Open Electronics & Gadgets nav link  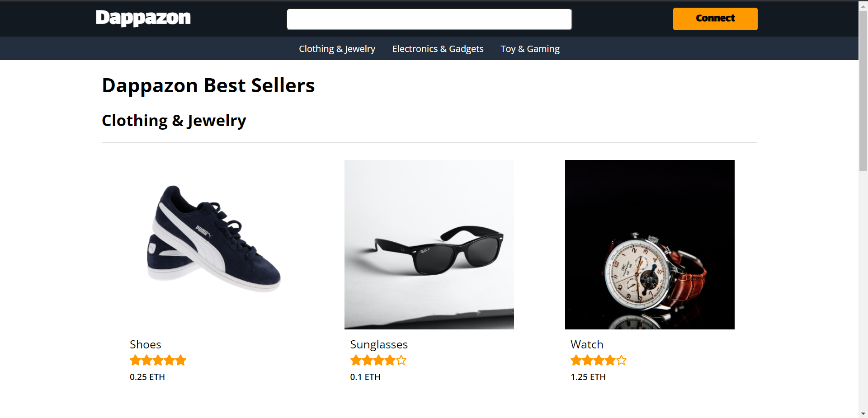tap(438, 49)
